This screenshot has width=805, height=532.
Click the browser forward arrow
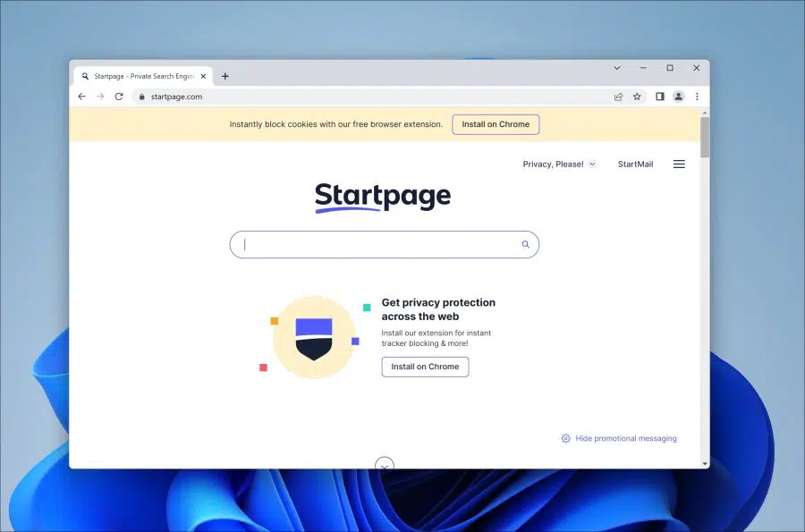click(100, 97)
